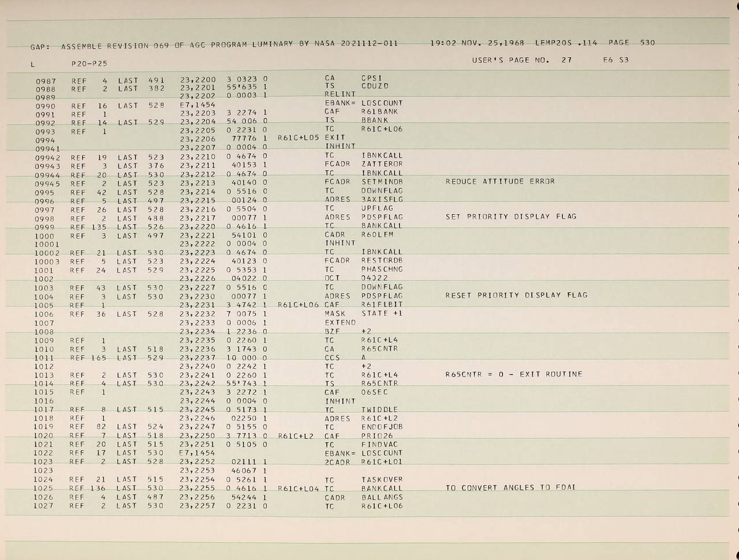This screenshot has width=739, height=560.
Task: Click the comment 'RESET PRIORITY DISPLAY FLAG'
Action: pos(516,295)
